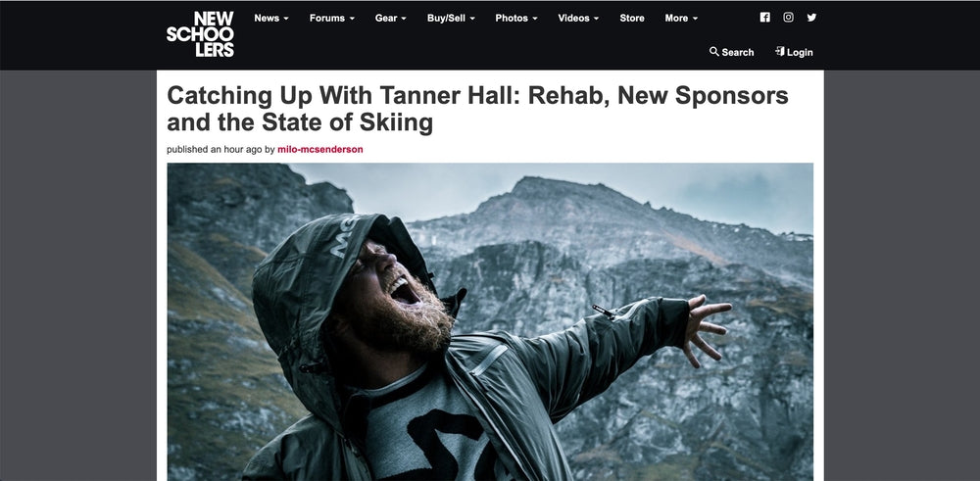Viewport: 980px width, 481px height.
Task: Click the Tanner Hall article title
Action: (x=477, y=110)
